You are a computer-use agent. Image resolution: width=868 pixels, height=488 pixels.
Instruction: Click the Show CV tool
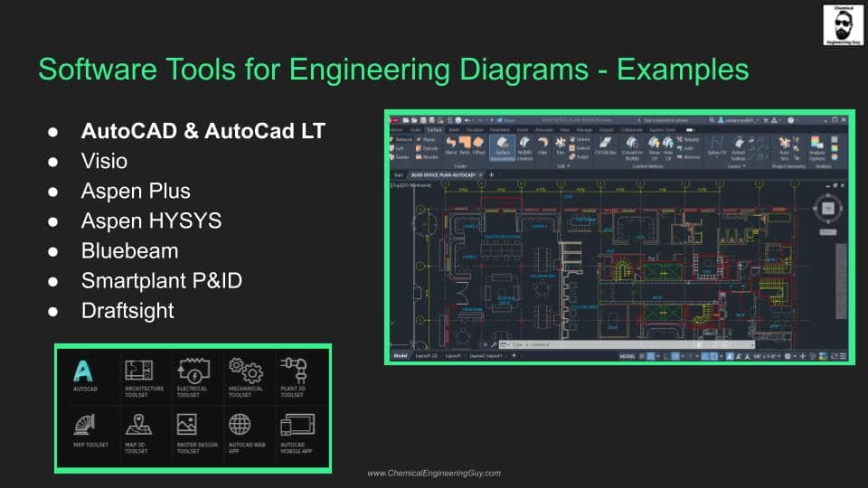tap(655, 148)
